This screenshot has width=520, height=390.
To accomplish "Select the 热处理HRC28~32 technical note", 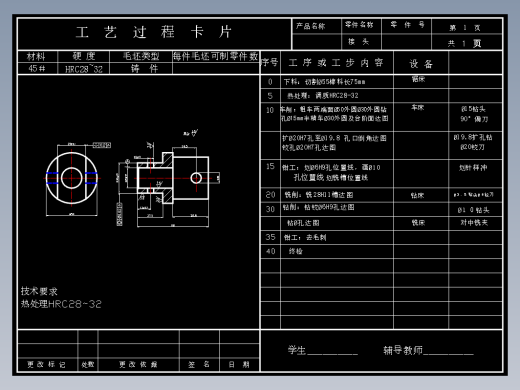I will click(x=61, y=304).
